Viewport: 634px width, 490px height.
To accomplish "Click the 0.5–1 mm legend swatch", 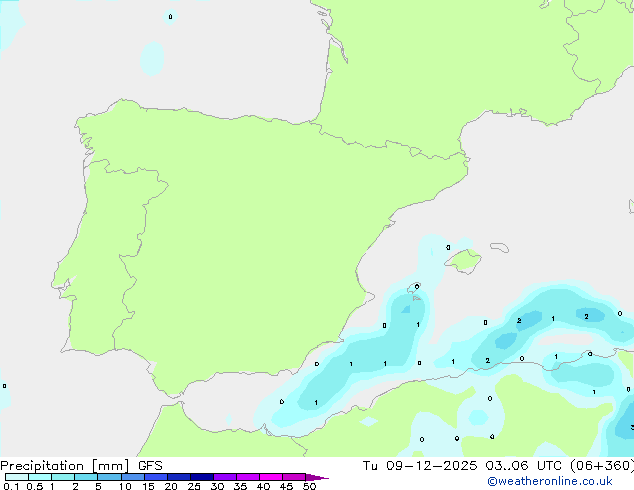I will point(40,477).
